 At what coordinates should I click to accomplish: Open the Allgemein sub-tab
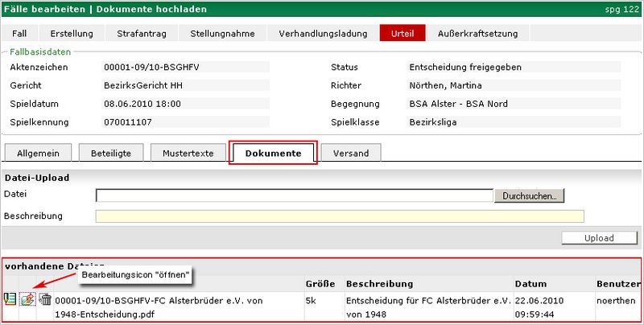tap(39, 153)
